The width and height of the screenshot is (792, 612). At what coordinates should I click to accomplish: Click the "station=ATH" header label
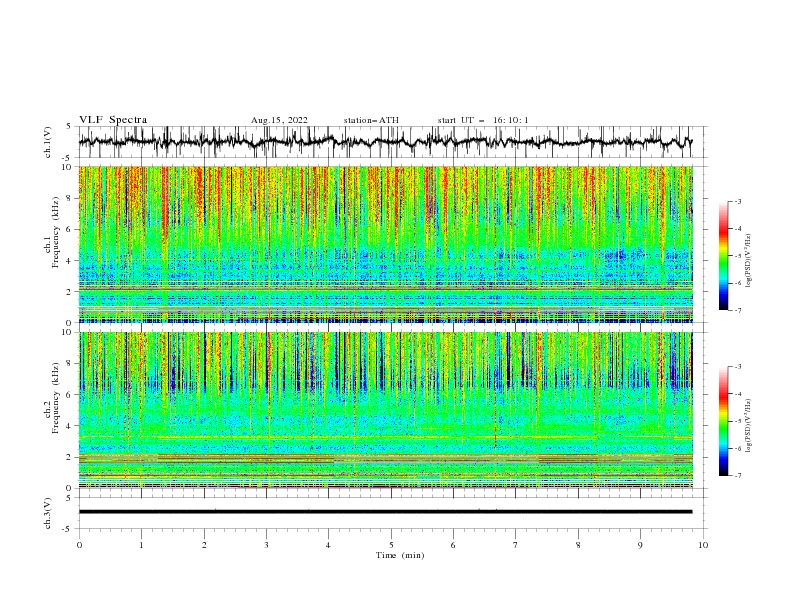click(x=371, y=120)
